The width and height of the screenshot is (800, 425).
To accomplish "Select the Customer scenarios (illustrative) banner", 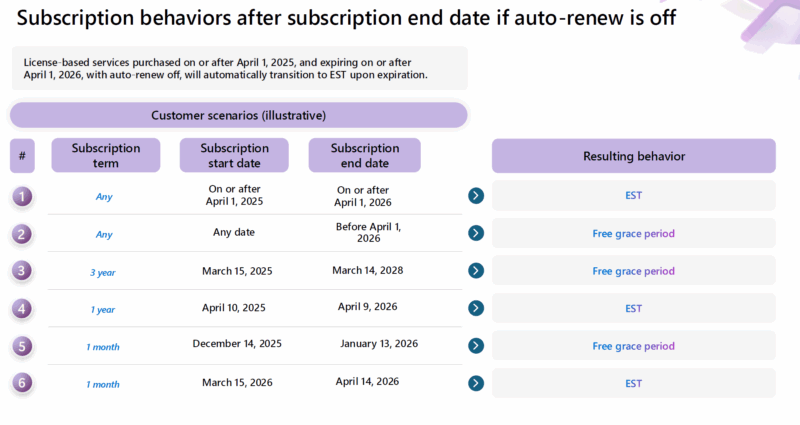I will [238, 115].
